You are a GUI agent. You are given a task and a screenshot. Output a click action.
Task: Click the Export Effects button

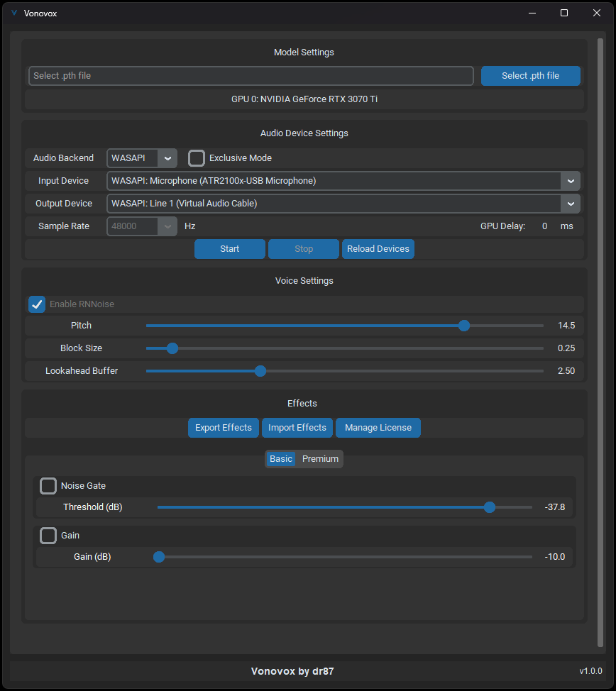[x=223, y=428]
